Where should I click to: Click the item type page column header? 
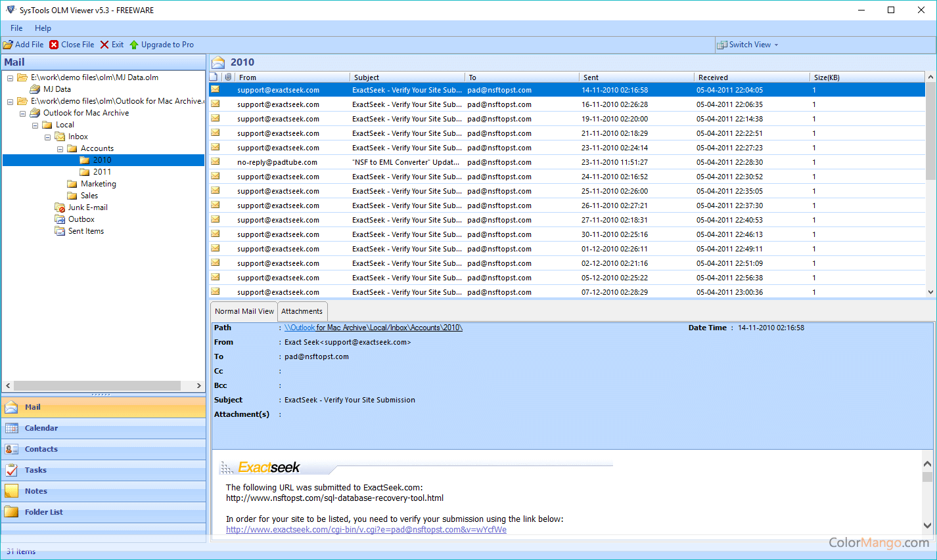[214, 77]
